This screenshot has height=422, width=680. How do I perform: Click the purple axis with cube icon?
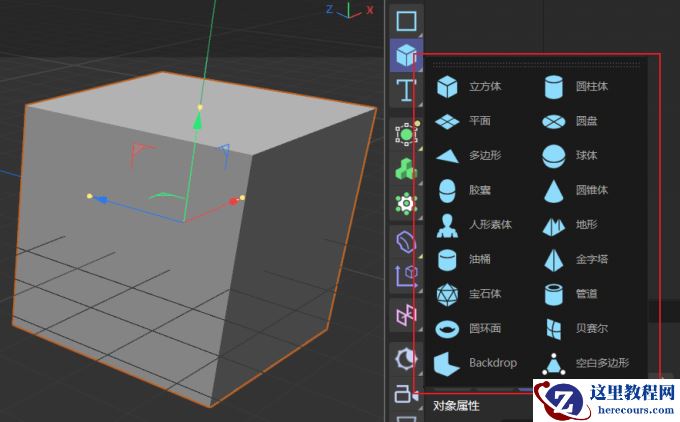coord(406,276)
